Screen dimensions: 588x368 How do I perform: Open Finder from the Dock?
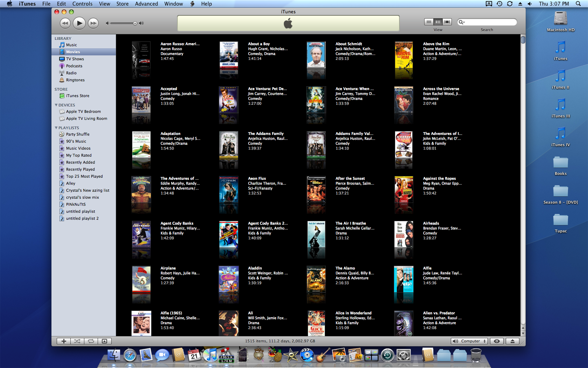point(113,355)
